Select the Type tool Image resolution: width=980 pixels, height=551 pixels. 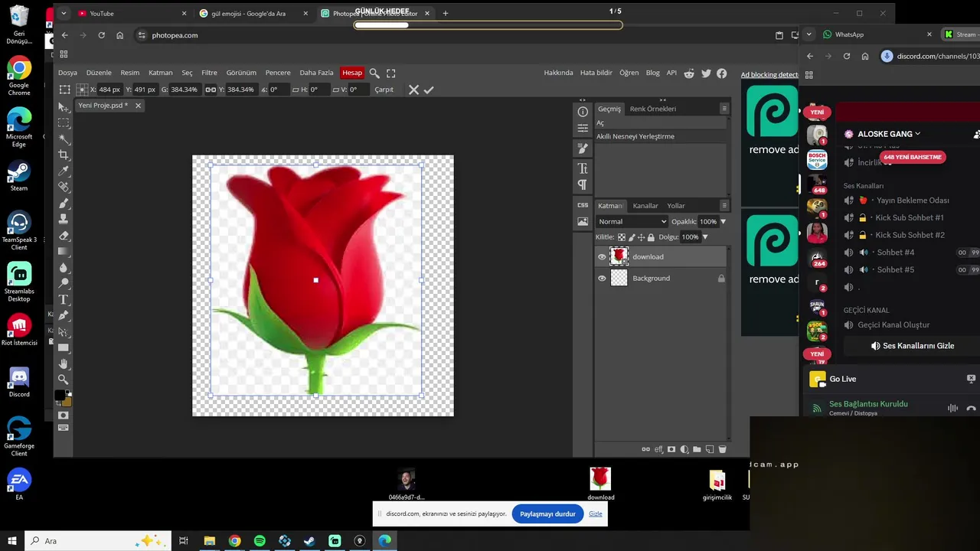coord(64,300)
